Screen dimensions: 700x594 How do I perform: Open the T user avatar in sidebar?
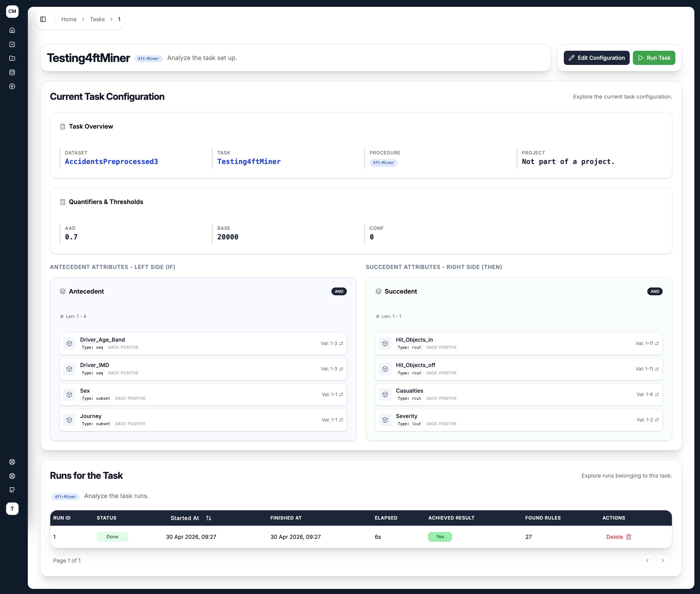(12, 509)
